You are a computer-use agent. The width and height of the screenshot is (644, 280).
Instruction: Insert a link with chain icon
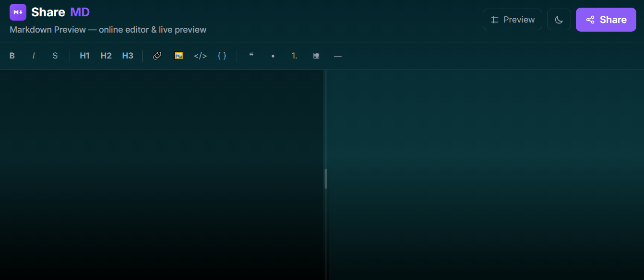click(x=157, y=56)
